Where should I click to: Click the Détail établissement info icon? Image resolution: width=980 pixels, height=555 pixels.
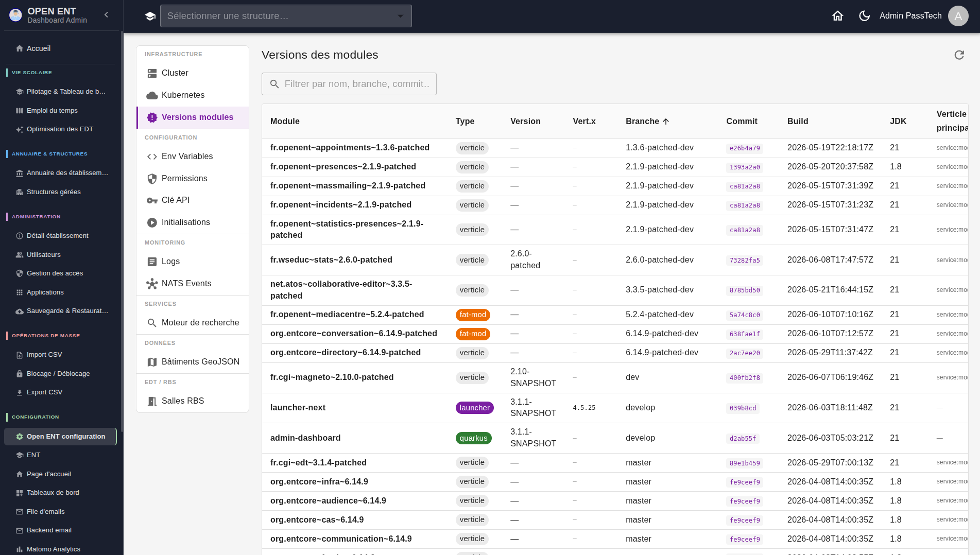point(20,236)
